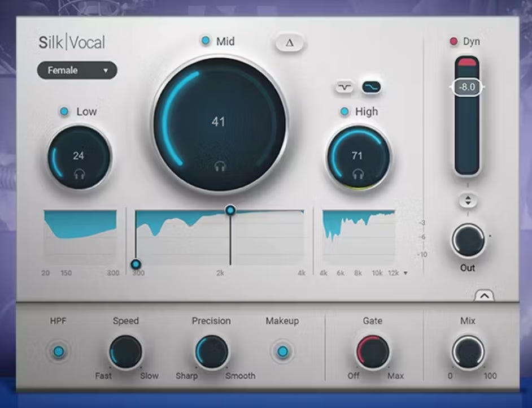
Task: Click the "Max" label under Gate
Action: tap(395, 376)
